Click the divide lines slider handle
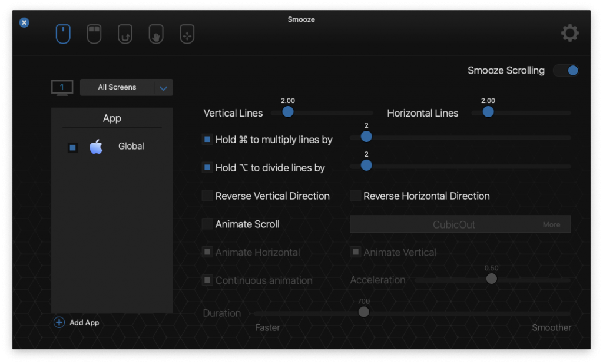Viewport: 603px width, 364px height. tap(366, 165)
